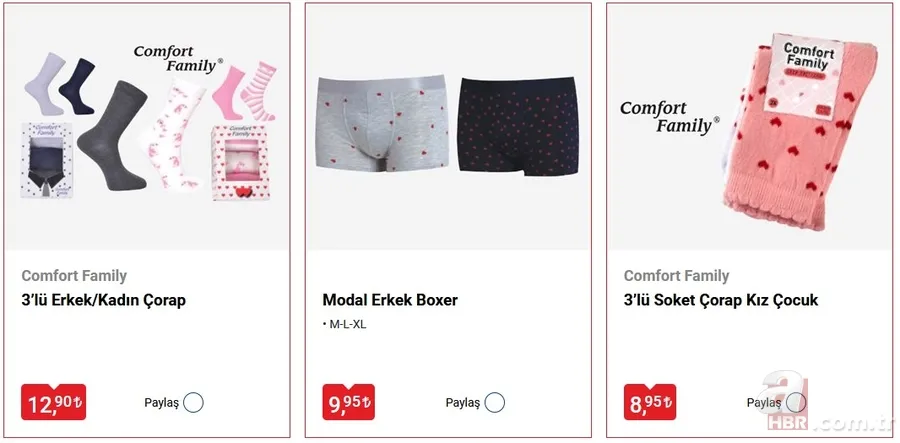Click the 12,90₺ price tag

(53, 402)
